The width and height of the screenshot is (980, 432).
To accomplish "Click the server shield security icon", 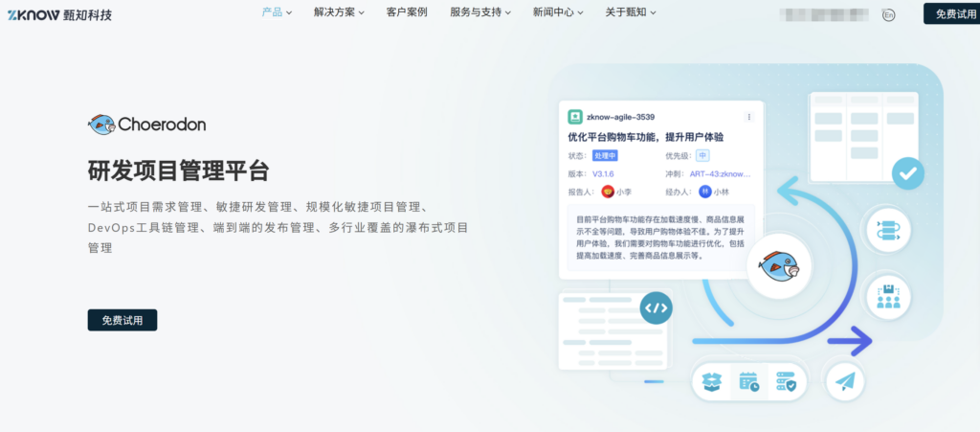I will pyautogui.click(x=786, y=381).
